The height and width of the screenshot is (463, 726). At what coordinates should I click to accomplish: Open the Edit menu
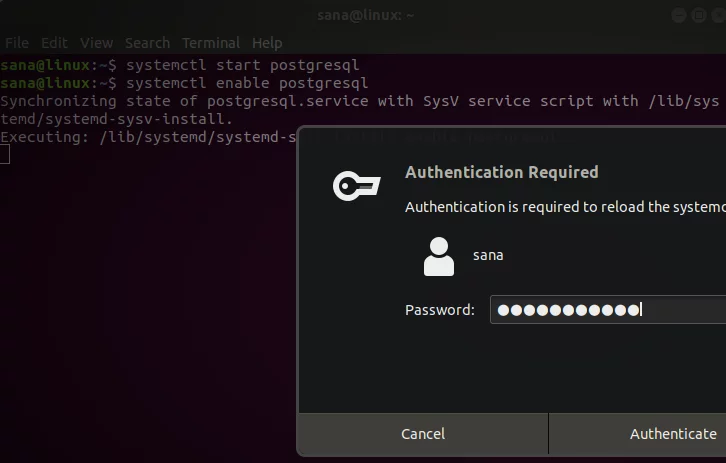pos(54,43)
